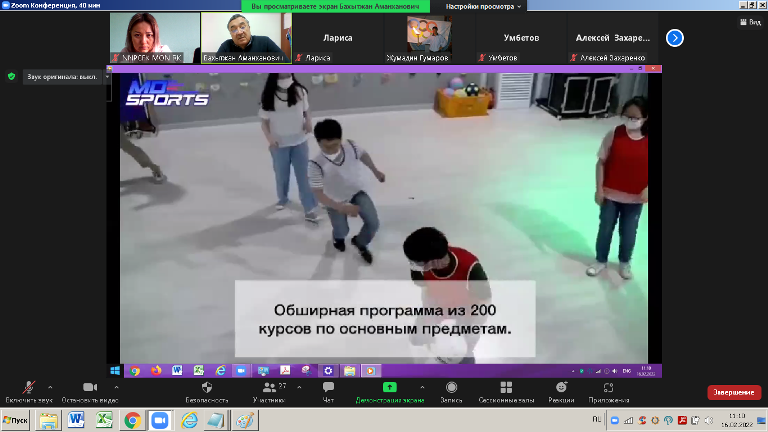Open the Приложения apps panel

click(x=608, y=392)
